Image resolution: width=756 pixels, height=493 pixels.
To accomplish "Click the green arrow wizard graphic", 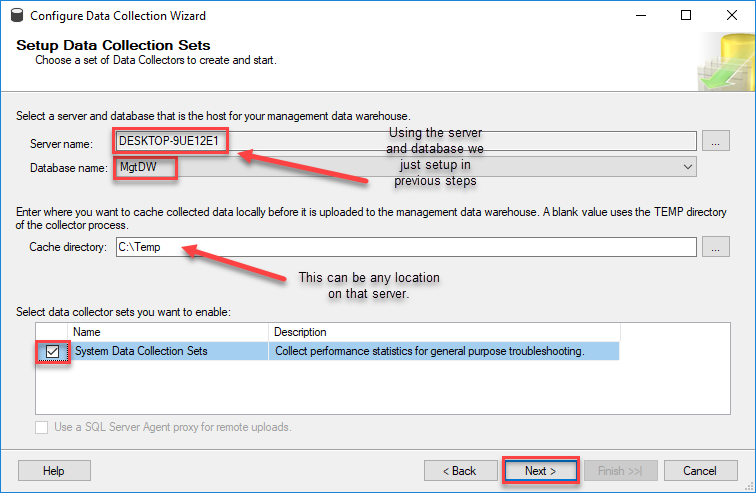I will 726,62.
